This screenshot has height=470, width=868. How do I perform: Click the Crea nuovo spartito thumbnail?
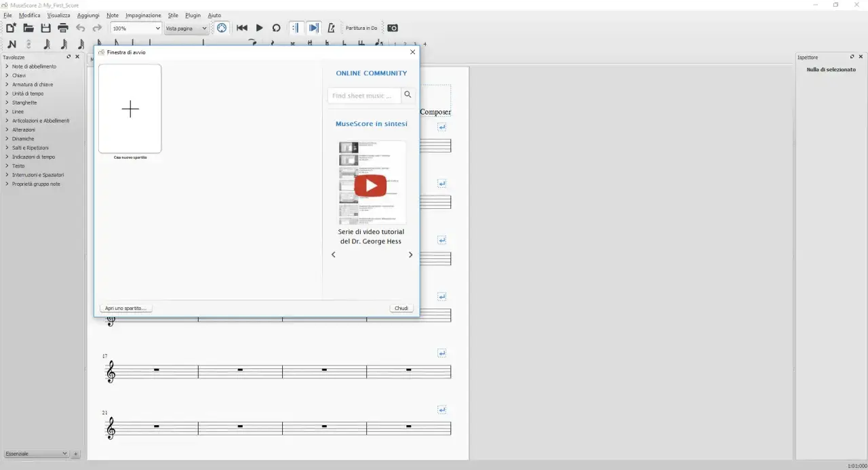pyautogui.click(x=130, y=109)
